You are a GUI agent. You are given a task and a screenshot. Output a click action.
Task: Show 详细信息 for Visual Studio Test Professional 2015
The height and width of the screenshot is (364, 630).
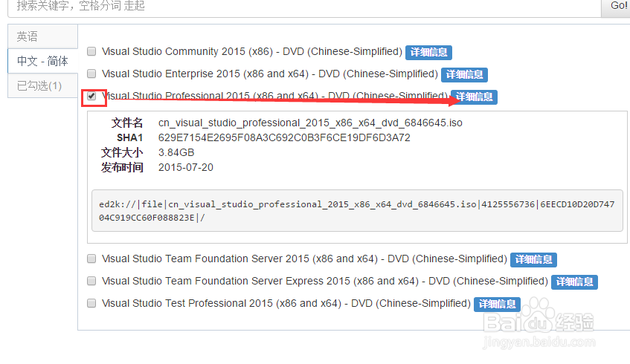(498, 305)
